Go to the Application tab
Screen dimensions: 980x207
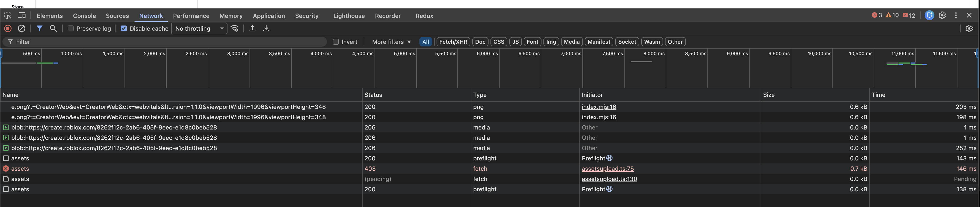click(x=269, y=16)
